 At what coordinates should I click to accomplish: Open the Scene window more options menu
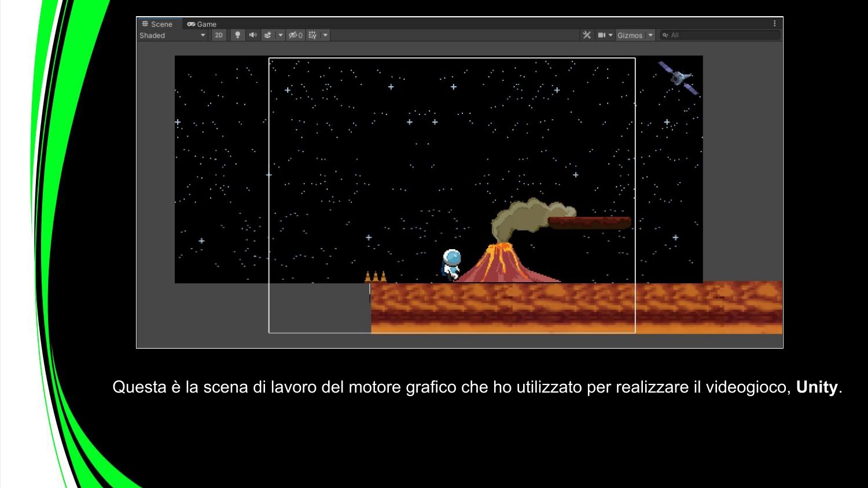[x=775, y=24]
